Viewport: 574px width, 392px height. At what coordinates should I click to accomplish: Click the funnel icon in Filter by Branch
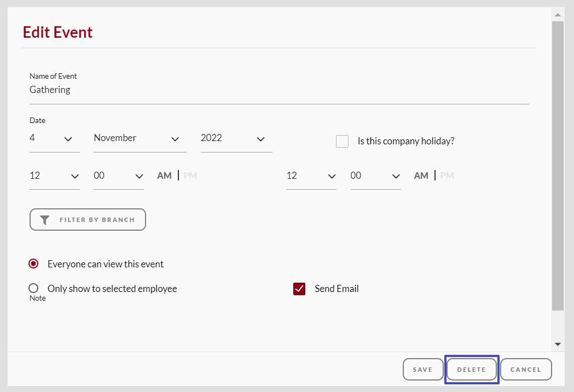pos(45,220)
